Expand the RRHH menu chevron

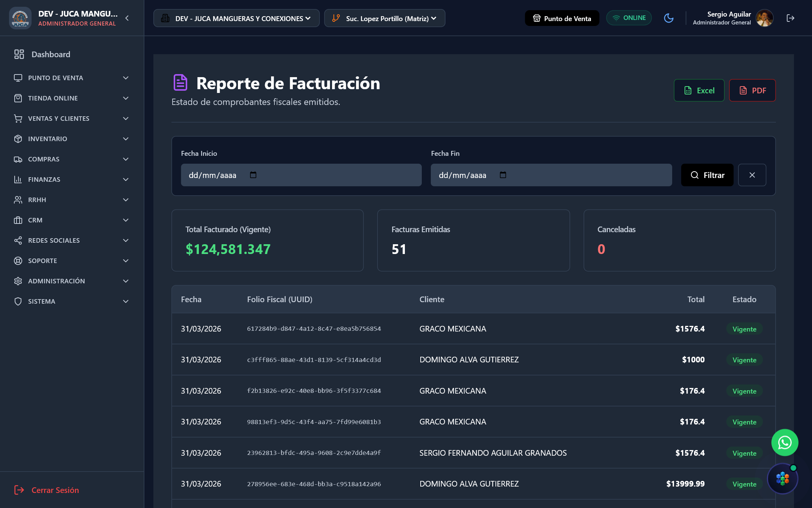click(x=126, y=200)
